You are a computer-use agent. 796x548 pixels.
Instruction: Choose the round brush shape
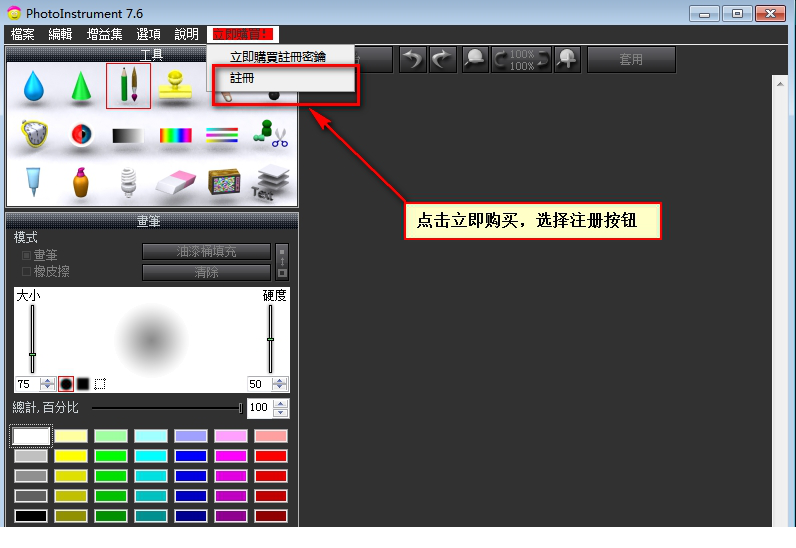coord(66,384)
